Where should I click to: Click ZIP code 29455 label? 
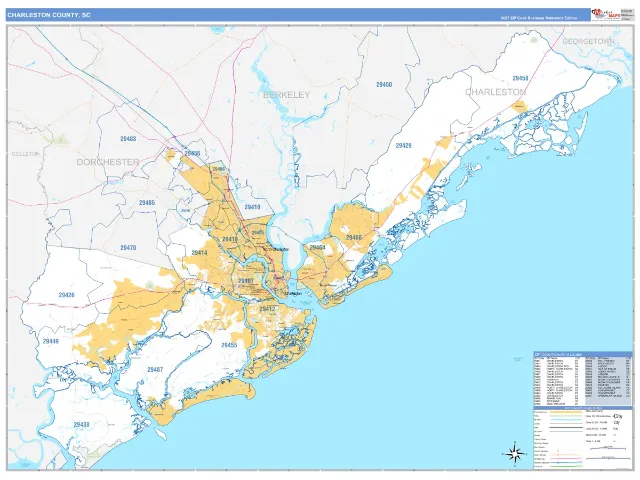(x=229, y=345)
